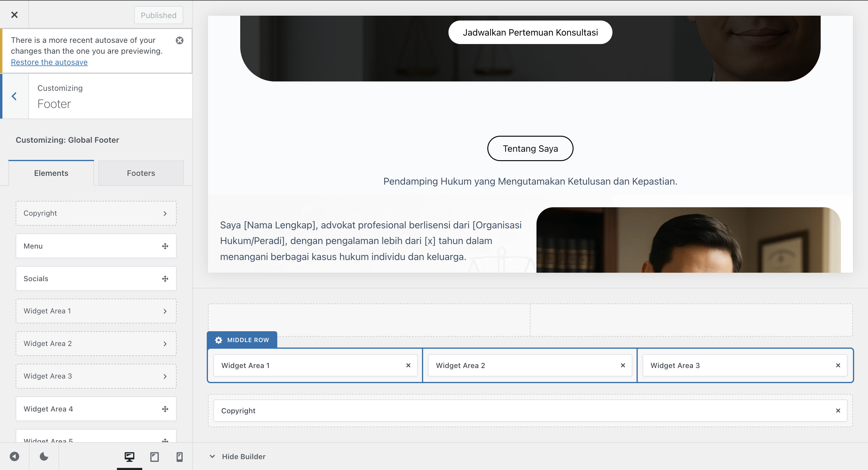
Task: Open Middle Row settings gear
Action: point(218,340)
